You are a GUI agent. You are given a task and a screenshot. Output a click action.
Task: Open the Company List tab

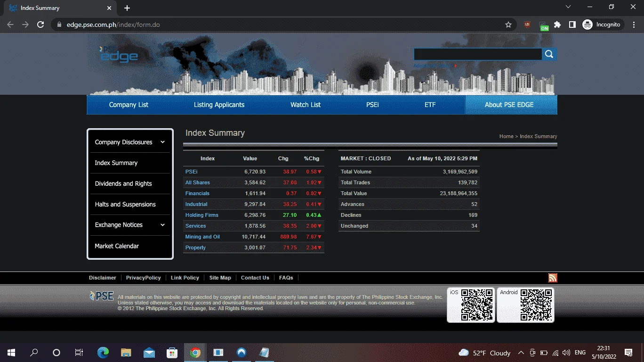pos(129,105)
